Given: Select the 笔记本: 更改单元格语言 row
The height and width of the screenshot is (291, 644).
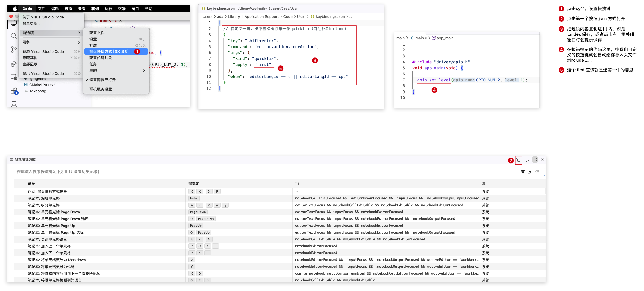Looking at the screenshot, I should (280, 240).
